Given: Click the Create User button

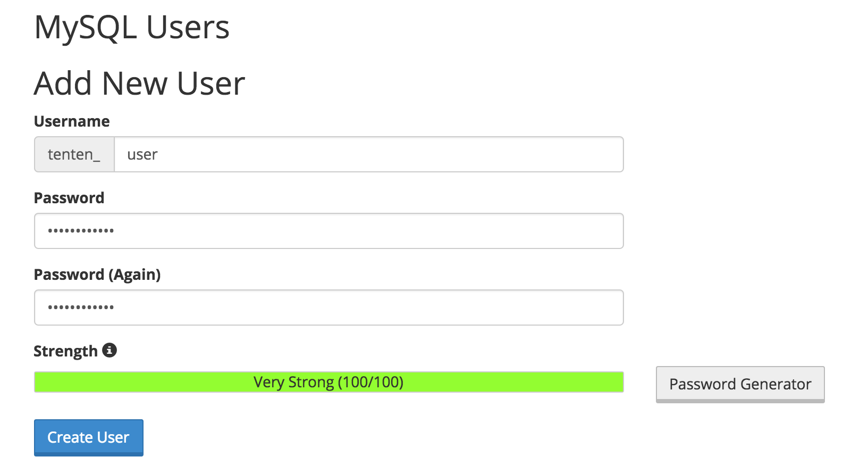Looking at the screenshot, I should pos(89,437).
